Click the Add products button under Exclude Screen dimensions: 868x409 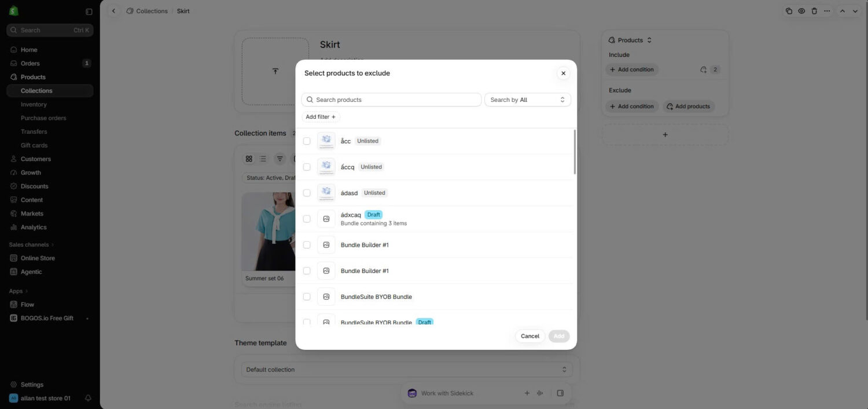pos(689,107)
